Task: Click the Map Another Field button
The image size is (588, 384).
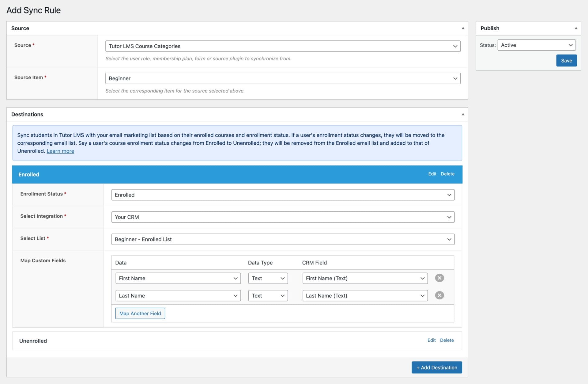Action: 140,313
